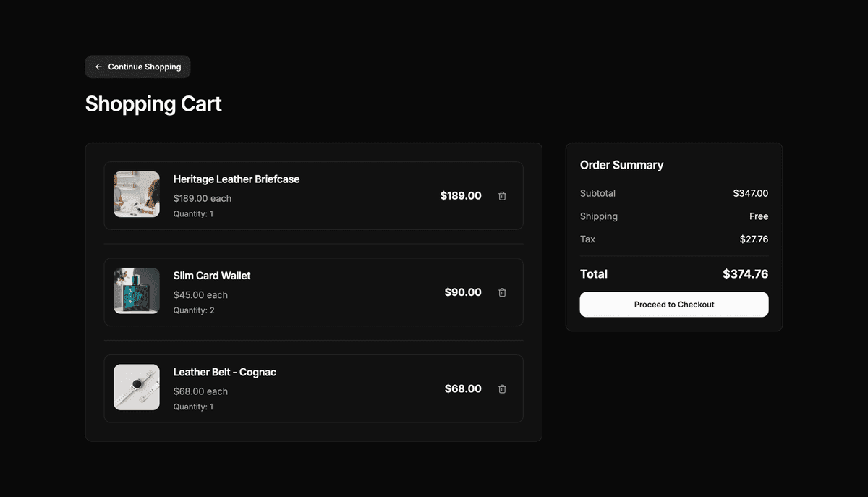Select the $27.76 tax amount
The width and height of the screenshot is (868, 497).
[x=754, y=239]
